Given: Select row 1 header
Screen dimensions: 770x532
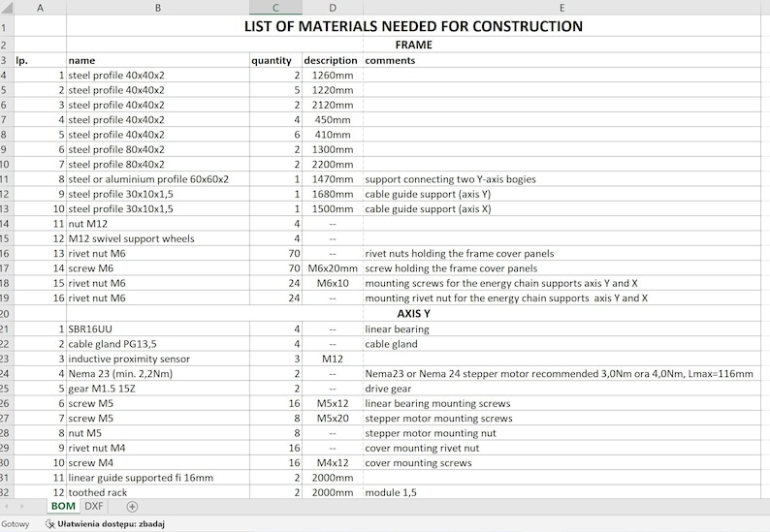Looking at the screenshot, I should coord(5,26).
